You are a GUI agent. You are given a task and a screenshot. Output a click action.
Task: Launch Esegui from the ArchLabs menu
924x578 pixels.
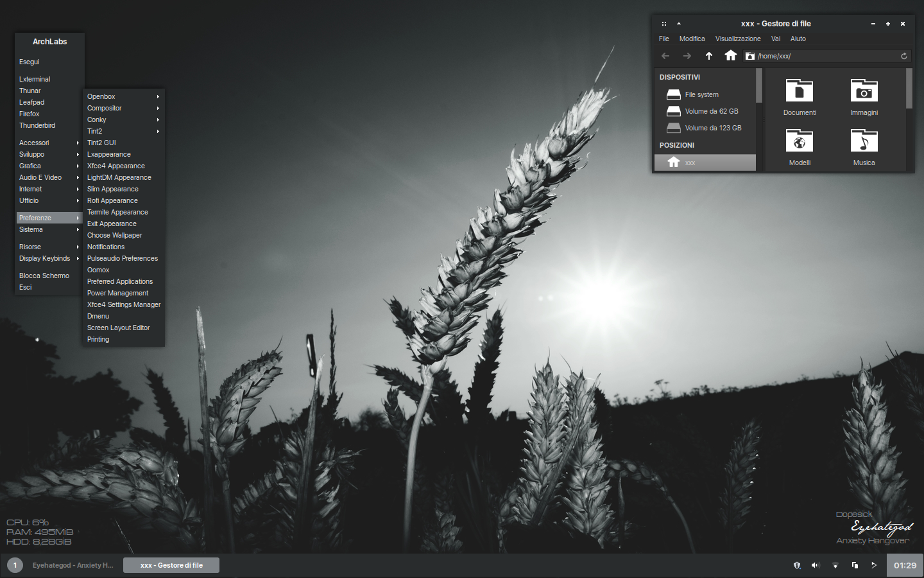click(x=49, y=62)
